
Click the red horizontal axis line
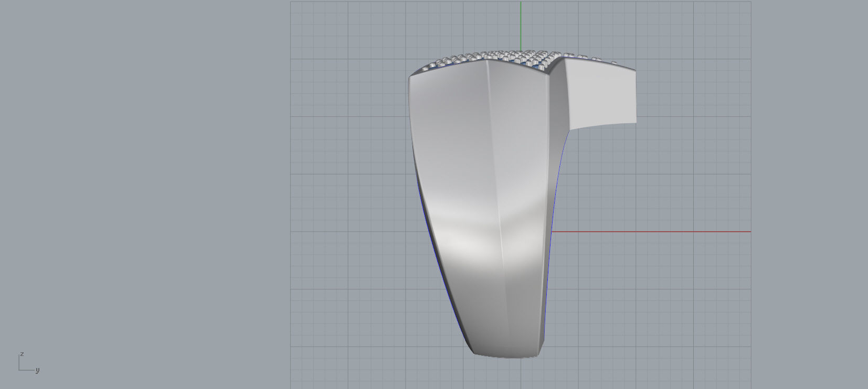point(651,231)
